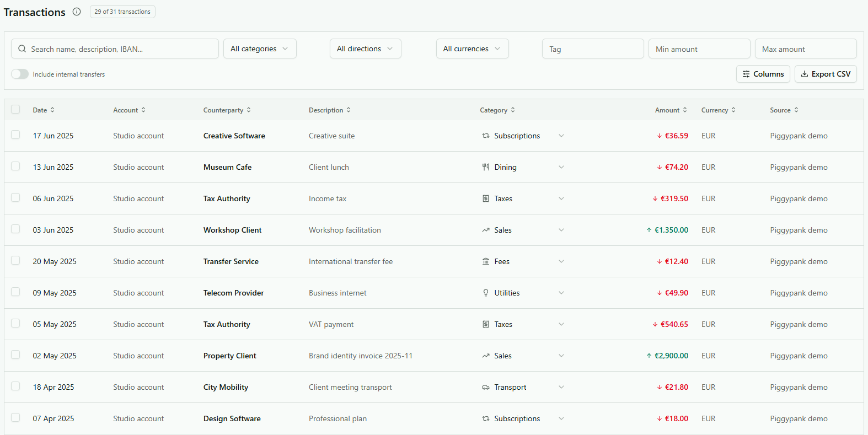Click the outgoing arrow beside €540.65
Image resolution: width=868 pixels, height=435 pixels.
(x=655, y=324)
